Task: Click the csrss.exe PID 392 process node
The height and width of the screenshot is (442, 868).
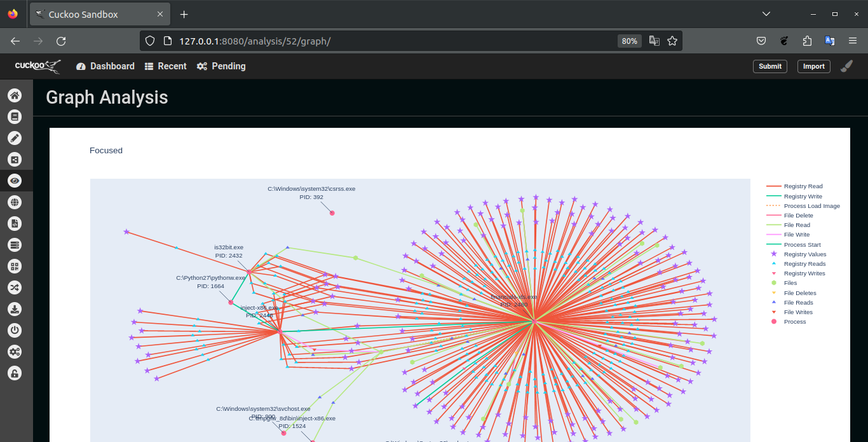Action: (x=332, y=213)
